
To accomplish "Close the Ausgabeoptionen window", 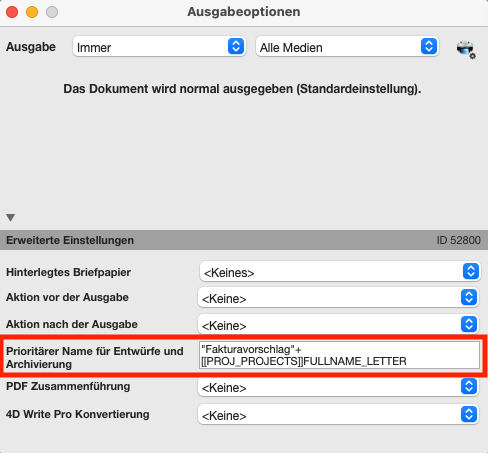I will (x=12, y=12).
